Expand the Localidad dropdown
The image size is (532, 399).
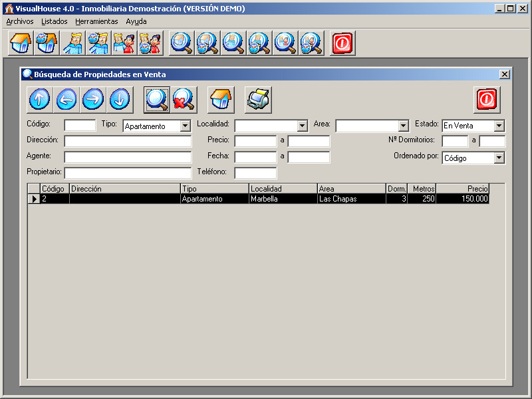[302, 126]
